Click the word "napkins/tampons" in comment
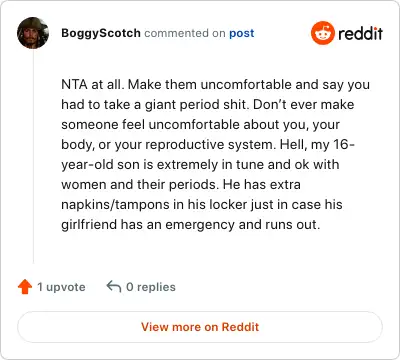The height and width of the screenshot is (360, 400). pos(115,204)
